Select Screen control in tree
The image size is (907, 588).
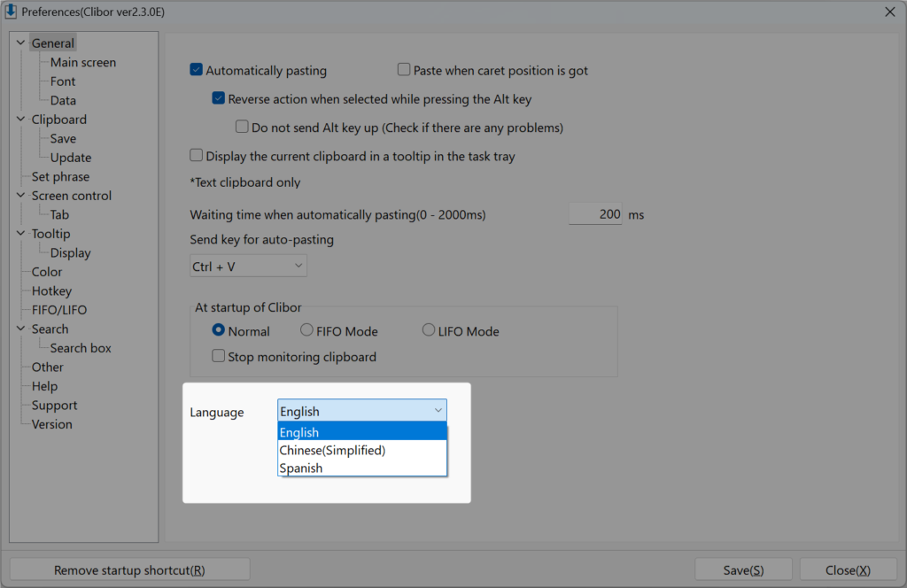[72, 196]
